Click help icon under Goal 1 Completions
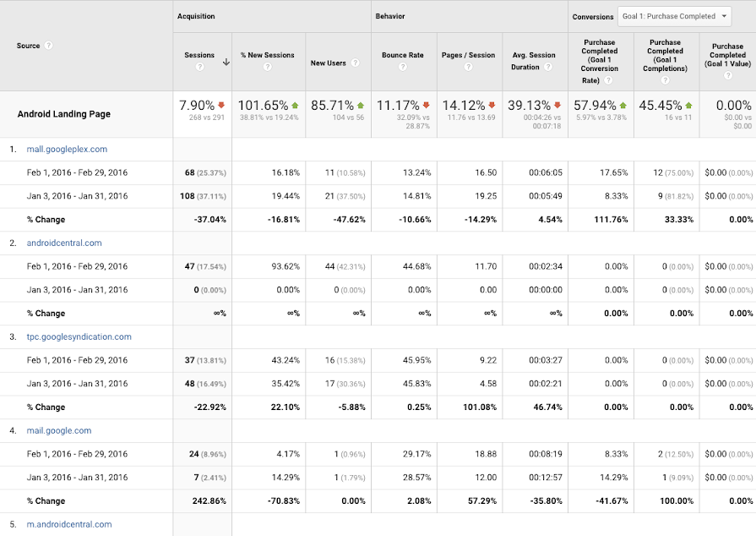 point(665,80)
